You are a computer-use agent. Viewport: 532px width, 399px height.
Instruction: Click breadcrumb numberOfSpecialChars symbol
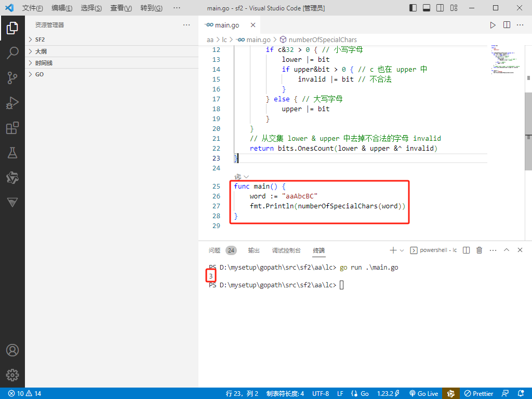point(318,39)
